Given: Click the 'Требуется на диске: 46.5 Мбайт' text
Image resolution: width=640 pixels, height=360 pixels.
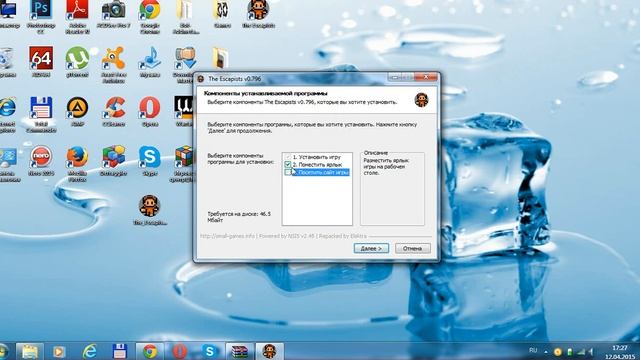Looking at the screenshot, I should click(239, 217).
